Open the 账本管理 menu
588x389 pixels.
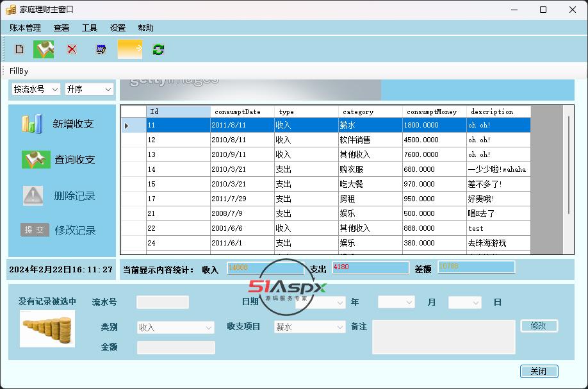click(x=25, y=28)
